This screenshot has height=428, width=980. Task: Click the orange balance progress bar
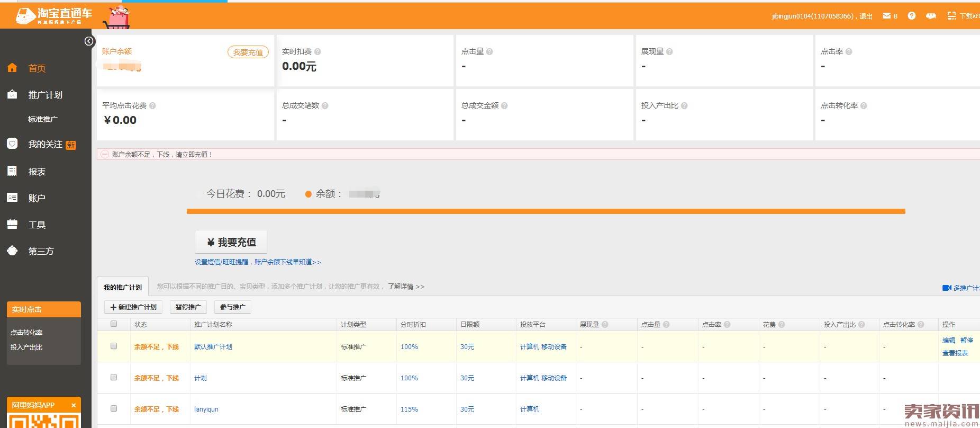click(x=546, y=211)
